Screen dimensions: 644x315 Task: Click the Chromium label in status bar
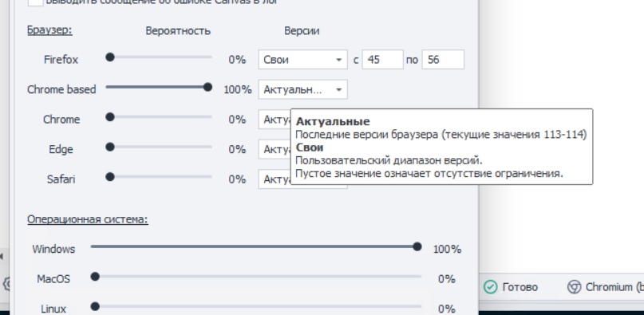[x=614, y=287]
